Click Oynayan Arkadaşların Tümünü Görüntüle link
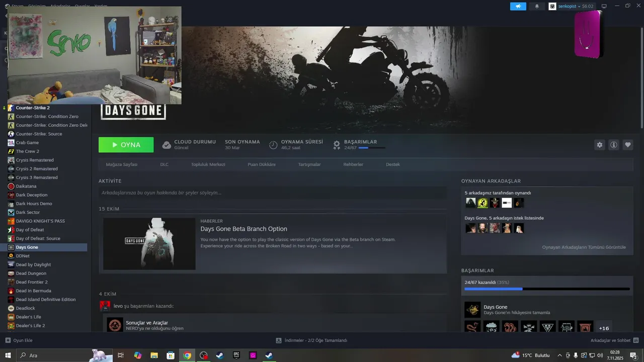Screen dimensions: 644x362 tap(584, 247)
